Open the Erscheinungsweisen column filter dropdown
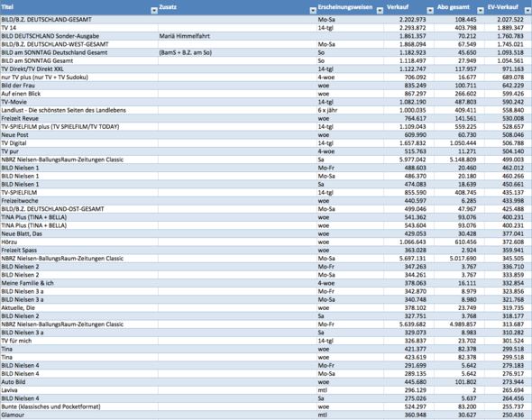The image size is (532, 420). (380, 11)
